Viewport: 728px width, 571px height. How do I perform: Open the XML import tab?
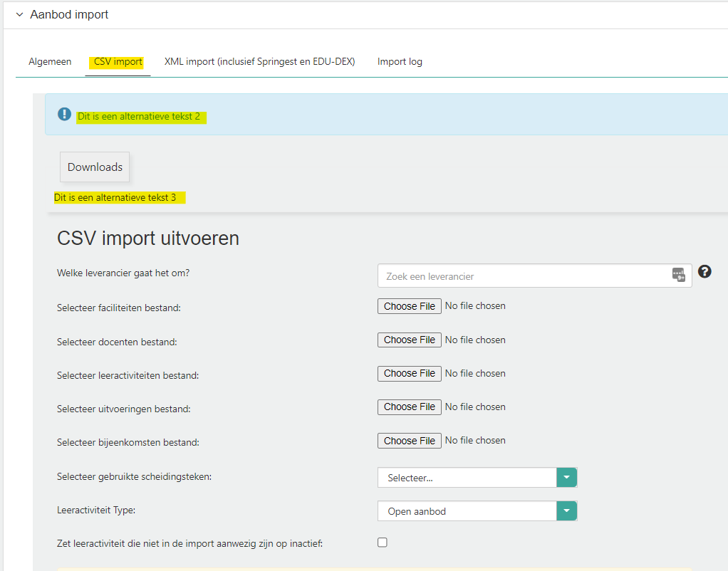coord(259,62)
